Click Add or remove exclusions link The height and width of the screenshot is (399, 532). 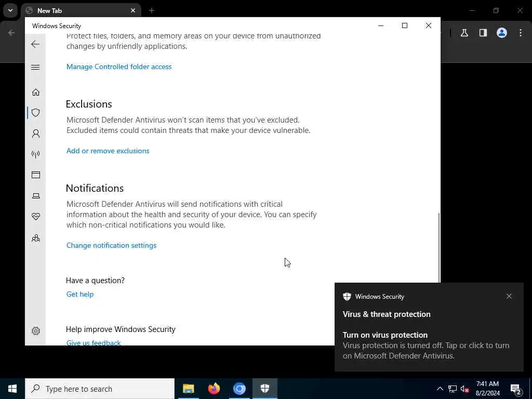[x=108, y=151]
